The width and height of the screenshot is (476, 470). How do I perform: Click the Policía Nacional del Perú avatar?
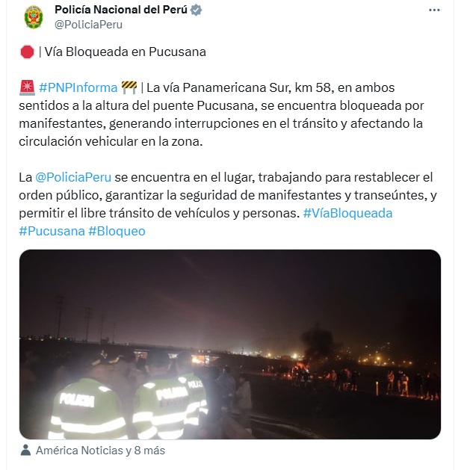coord(34,17)
